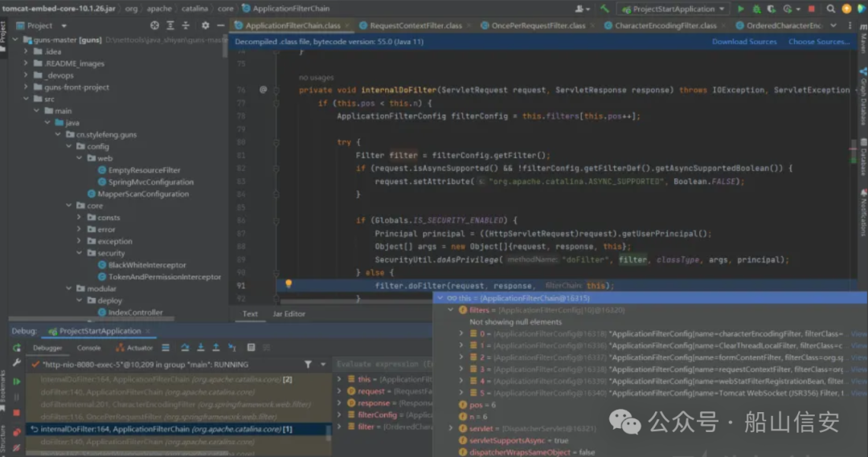Viewport: 868px width, 457px height.
Task: Click Show Execution Point icon
Action: [x=166, y=348]
